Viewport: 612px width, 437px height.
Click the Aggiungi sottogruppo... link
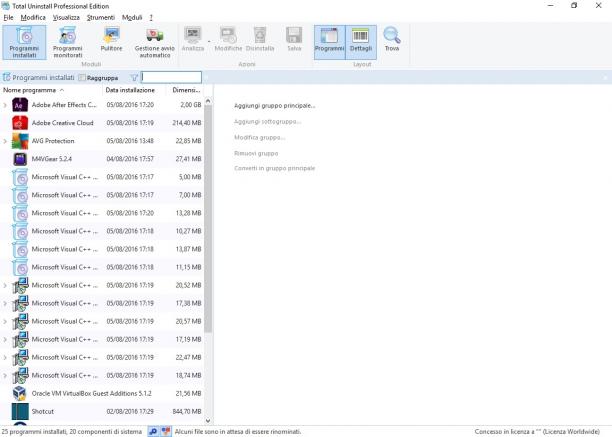[x=267, y=122]
